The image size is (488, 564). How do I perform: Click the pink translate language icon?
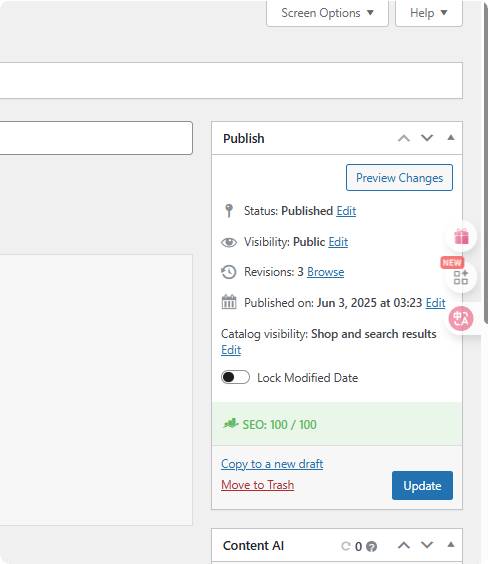pyautogui.click(x=461, y=319)
